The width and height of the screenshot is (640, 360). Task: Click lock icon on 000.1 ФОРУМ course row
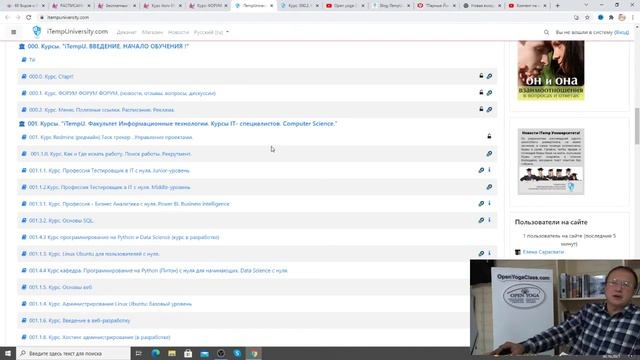(x=481, y=93)
